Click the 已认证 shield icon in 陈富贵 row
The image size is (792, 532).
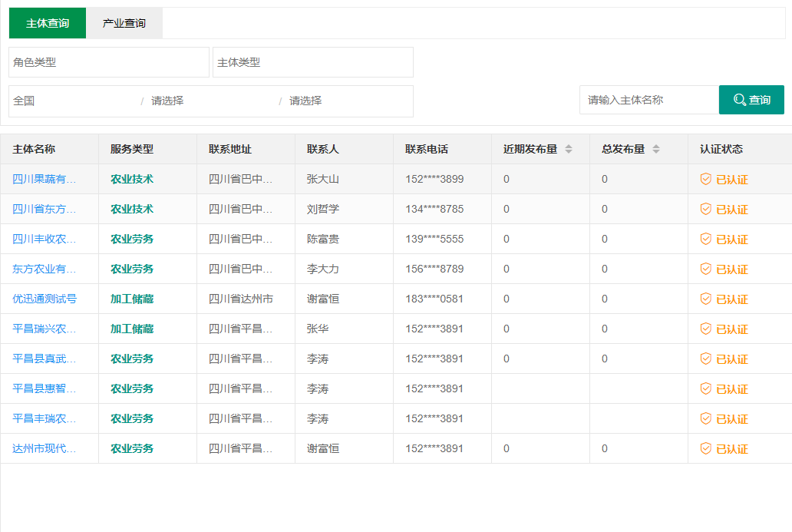point(706,239)
